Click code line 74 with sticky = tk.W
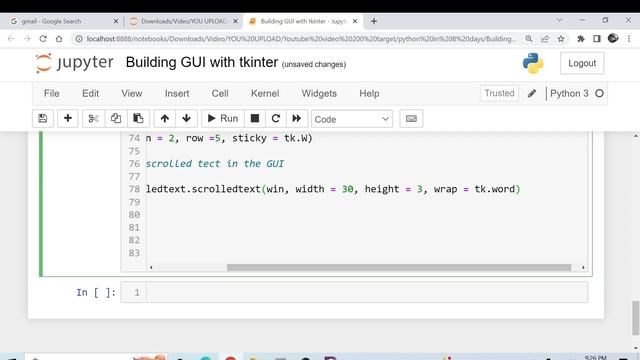 (229, 138)
